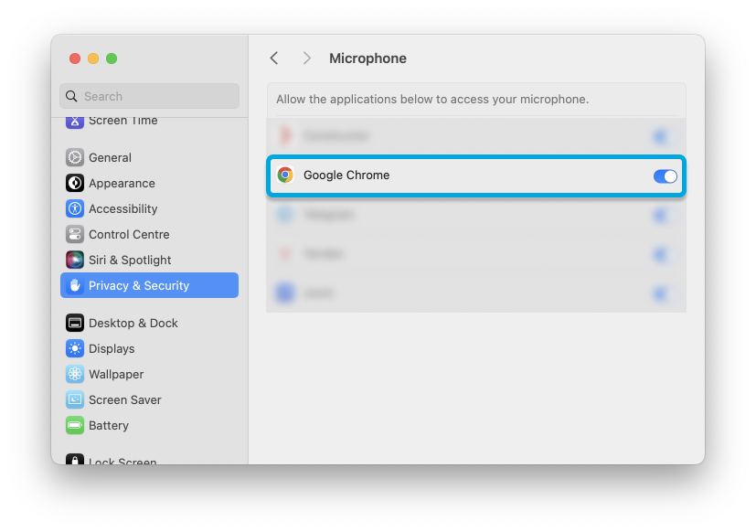Go back using the left chevron

[274, 58]
